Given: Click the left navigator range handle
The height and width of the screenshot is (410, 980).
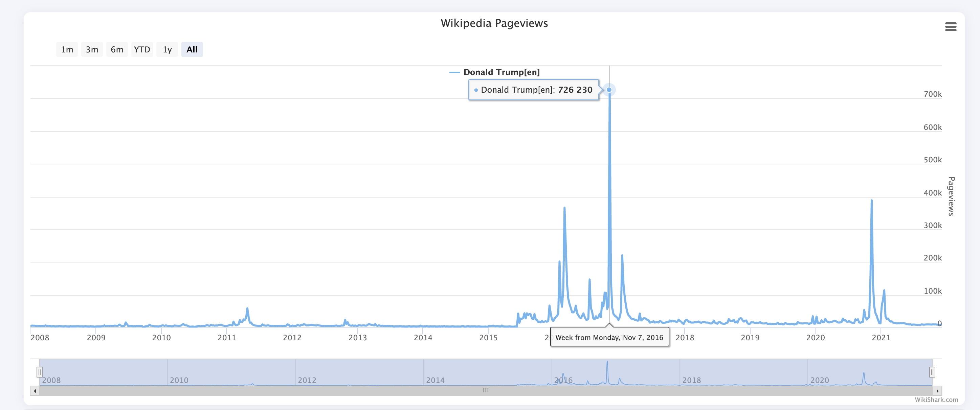Looking at the screenshot, I should pos(40,371).
